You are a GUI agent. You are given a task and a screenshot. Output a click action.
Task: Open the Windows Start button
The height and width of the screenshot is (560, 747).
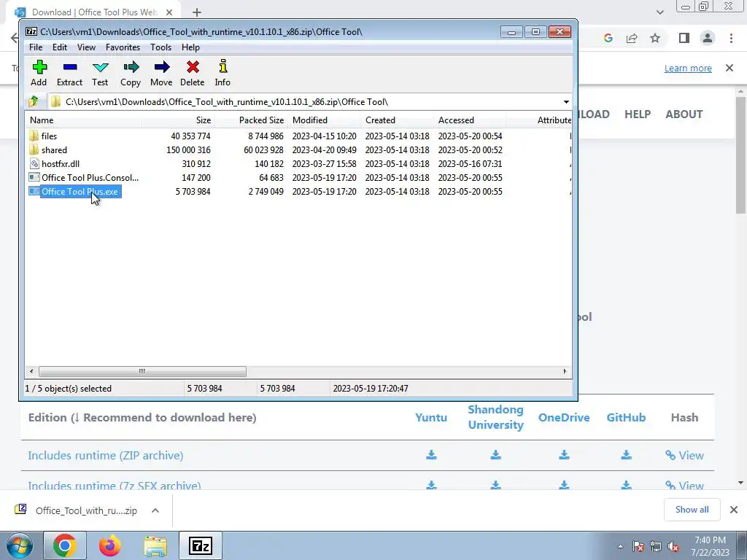pyautogui.click(x=19, y=545)
